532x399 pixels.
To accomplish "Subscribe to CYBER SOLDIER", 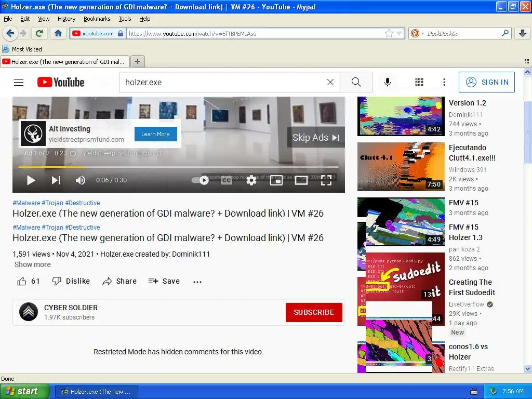I will (314, 312).
